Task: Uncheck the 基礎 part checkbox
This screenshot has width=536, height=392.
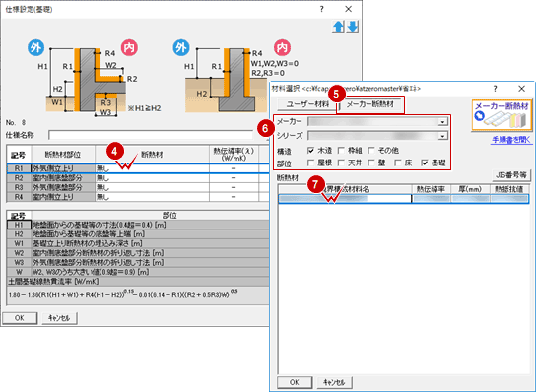Action: (x=425, y=163)
